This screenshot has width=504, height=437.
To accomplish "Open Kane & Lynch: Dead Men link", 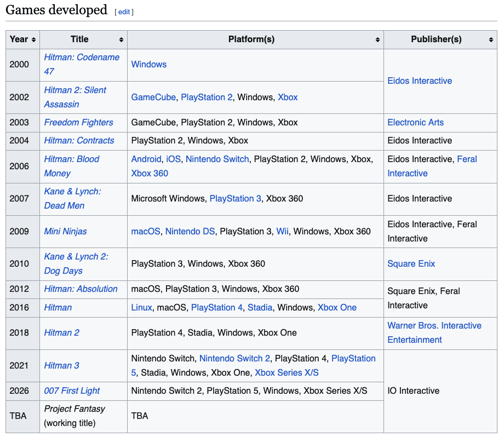I will 73,198.
